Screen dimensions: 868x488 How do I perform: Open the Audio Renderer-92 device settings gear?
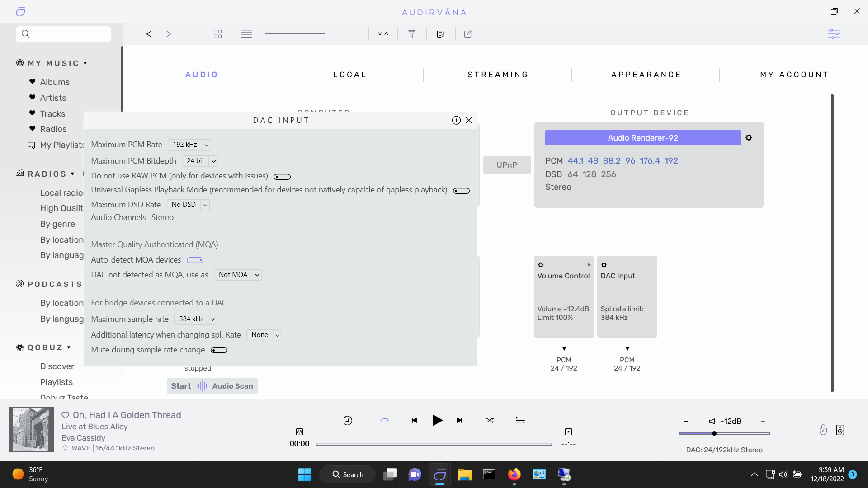[x=749, y=138]
